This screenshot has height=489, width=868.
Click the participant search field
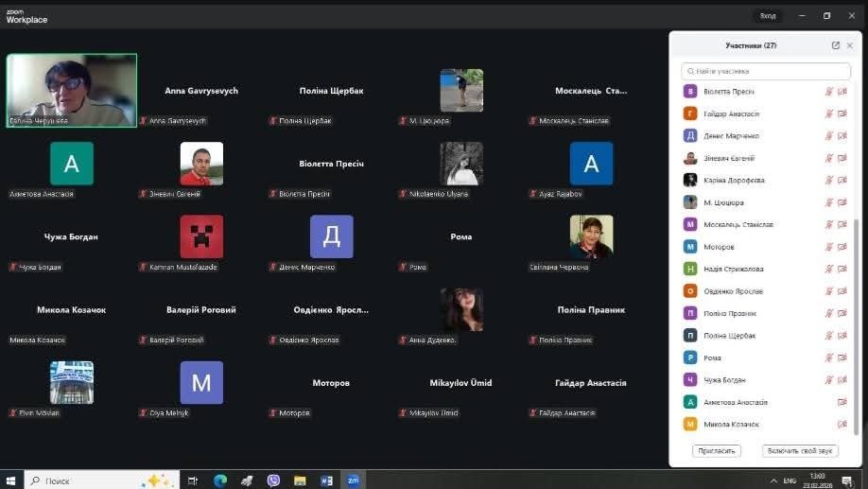(765, 71)
